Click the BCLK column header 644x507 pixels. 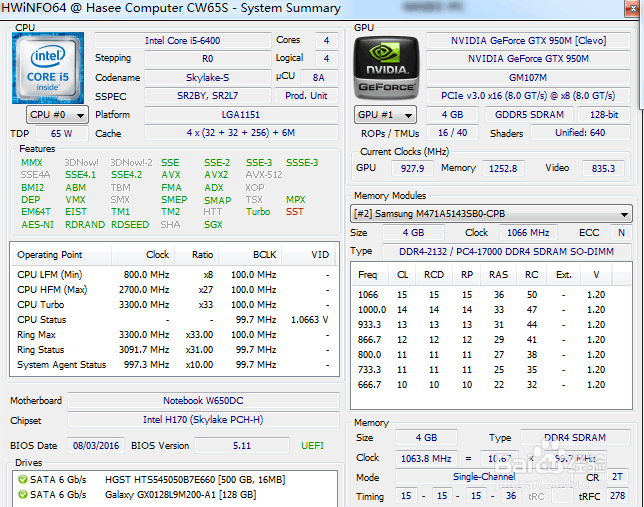250,255
